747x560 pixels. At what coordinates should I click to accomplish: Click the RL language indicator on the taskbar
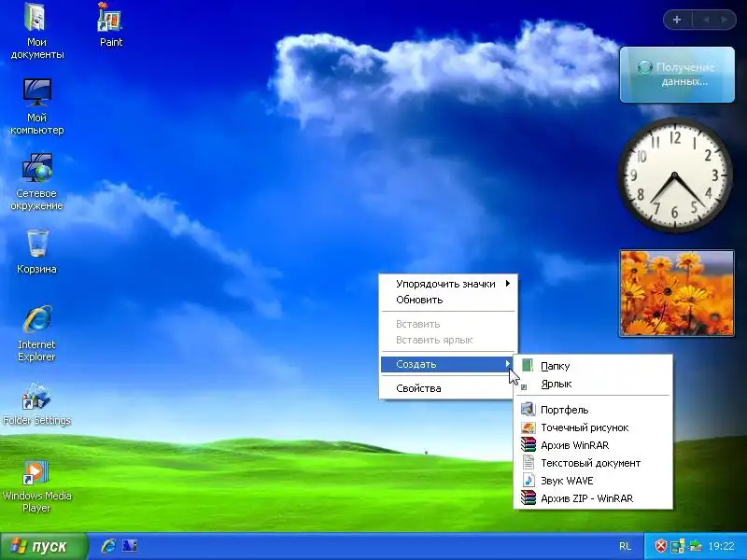(625, 546)
